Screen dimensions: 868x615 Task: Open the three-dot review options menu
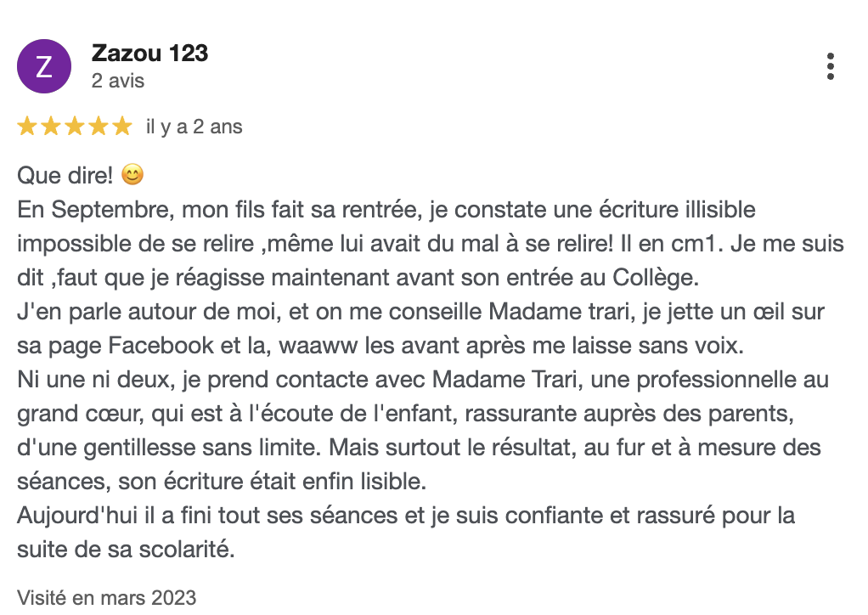pyautogui.click(x=830, y=66)
